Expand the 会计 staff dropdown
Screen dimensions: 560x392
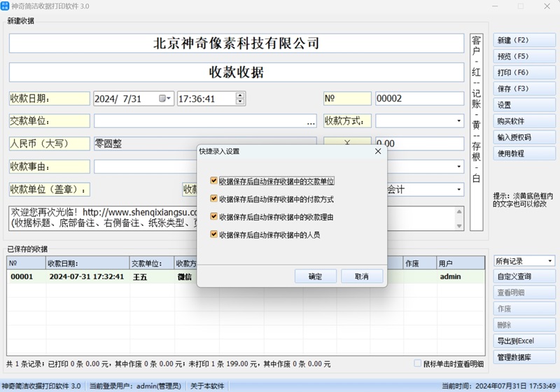coord(458,190)
